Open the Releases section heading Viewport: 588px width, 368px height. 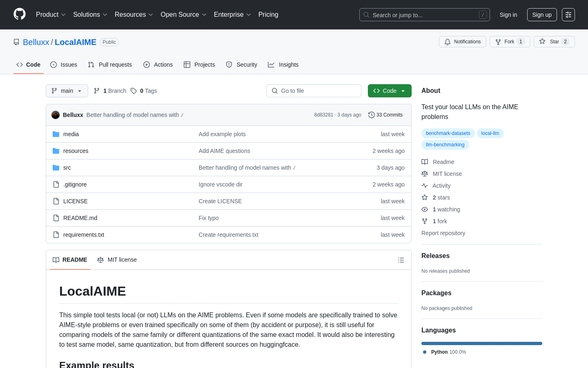(x=435, y=256)
